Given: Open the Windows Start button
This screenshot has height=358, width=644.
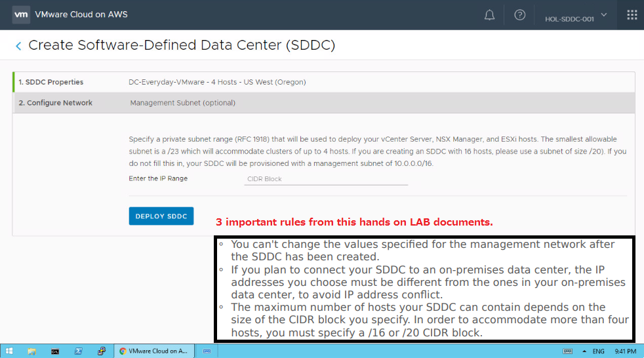Looking at the screenshot, I should click(x=9, y=351).
